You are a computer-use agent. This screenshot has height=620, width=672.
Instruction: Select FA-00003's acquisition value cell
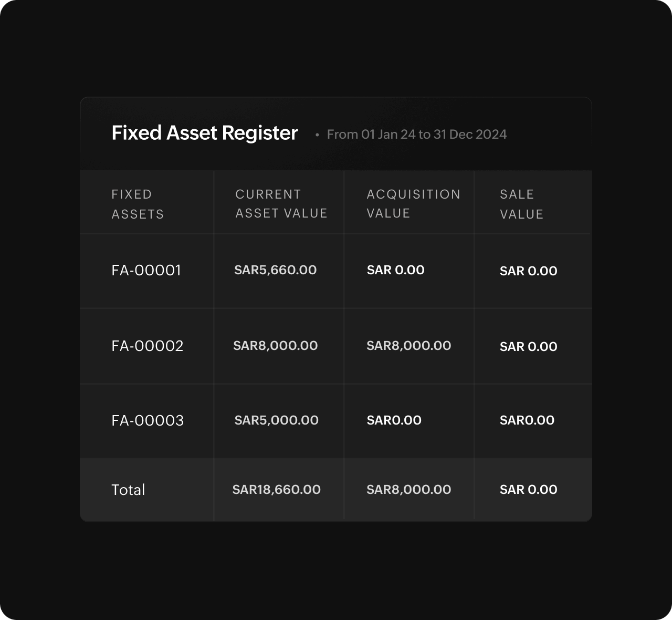click(394, 420)
